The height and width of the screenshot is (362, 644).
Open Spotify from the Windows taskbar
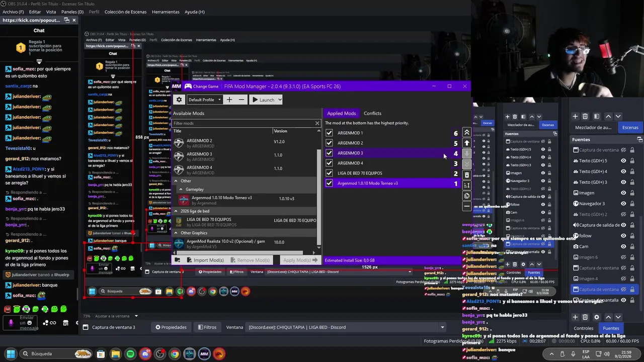(x=130, y=354)
